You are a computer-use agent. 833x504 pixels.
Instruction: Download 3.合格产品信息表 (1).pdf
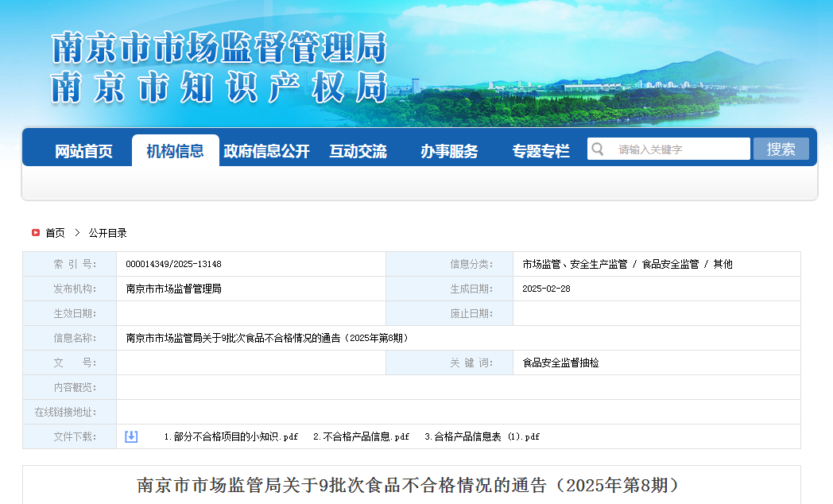[482, 436]
